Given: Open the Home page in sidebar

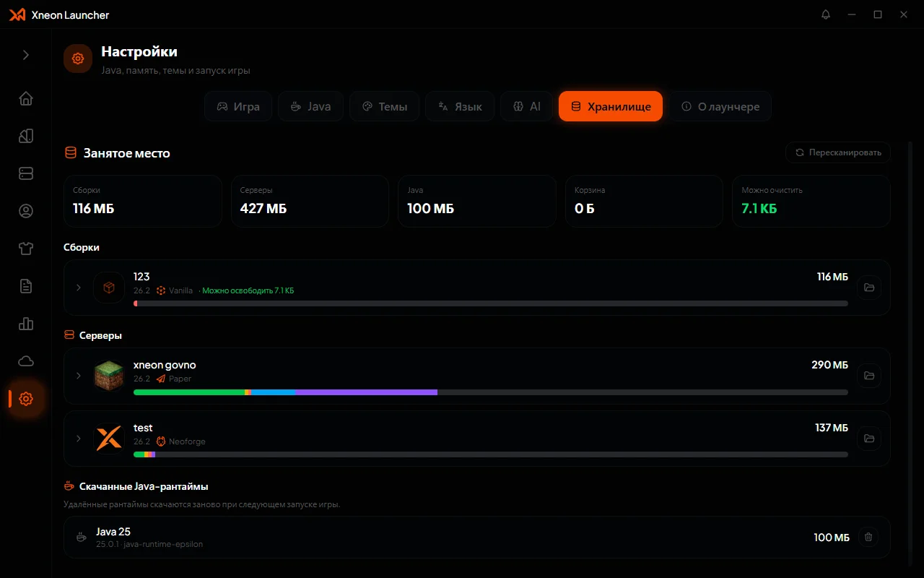Looking at the screenshot, I should pos(26,99).
